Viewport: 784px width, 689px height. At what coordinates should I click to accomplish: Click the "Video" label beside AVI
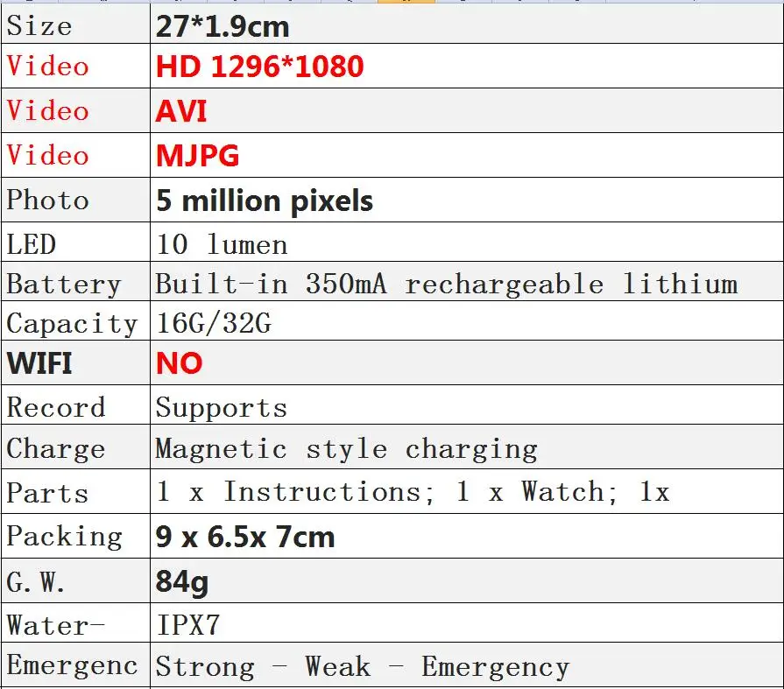click(x=75, y=110)
